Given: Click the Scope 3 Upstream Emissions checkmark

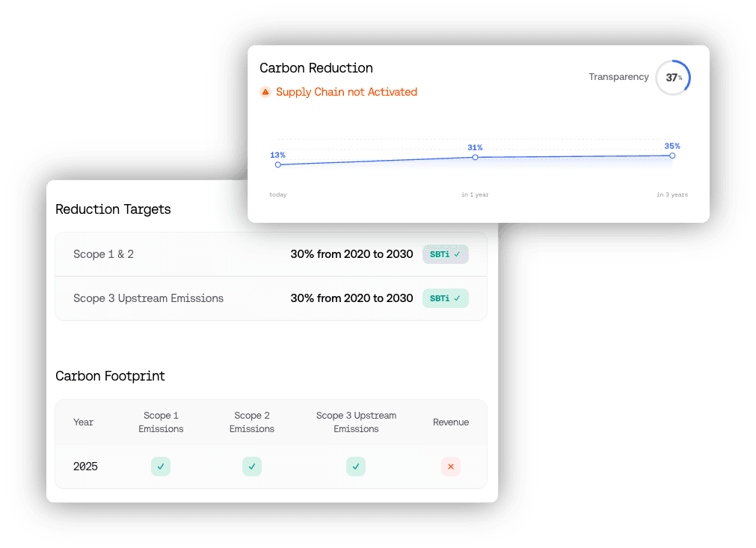Looking at the screenshot, I should click(356, 467).
